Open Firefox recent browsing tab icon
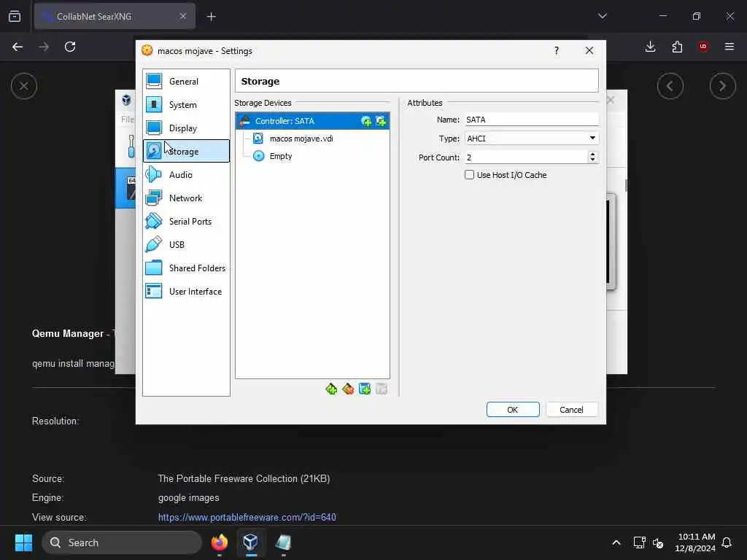747x560 pixels. point(15,16)
